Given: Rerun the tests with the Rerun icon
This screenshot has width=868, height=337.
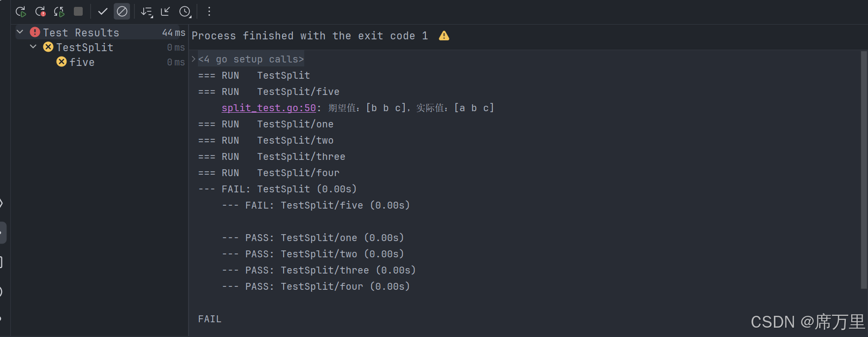Looking at the screenshot, I should [21, 11].
